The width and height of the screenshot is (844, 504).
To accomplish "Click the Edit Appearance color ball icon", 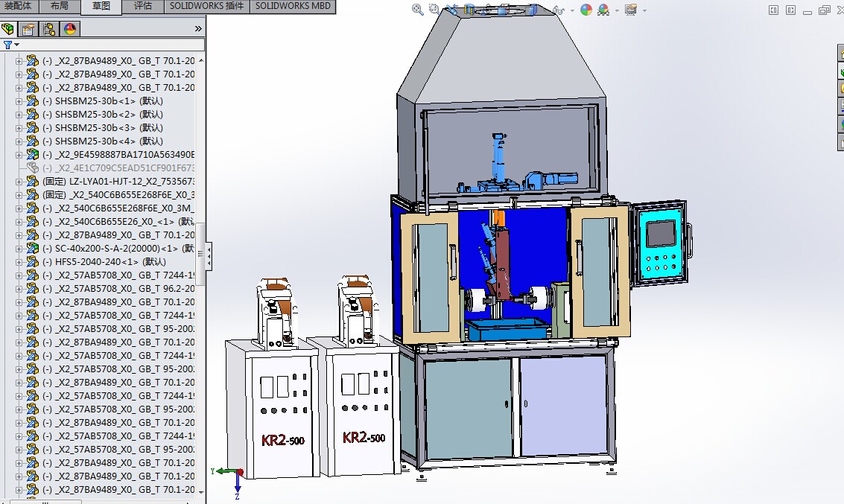I will [586, 9].
